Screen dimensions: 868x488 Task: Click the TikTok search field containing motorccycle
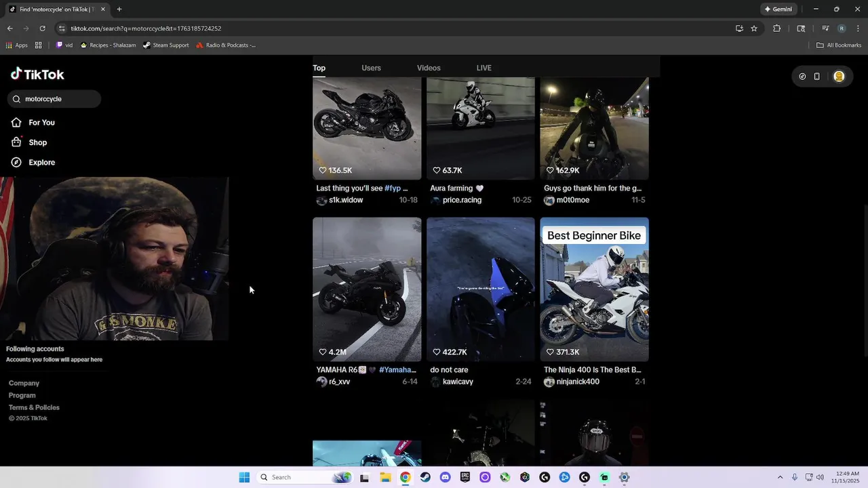pos(55,99)
